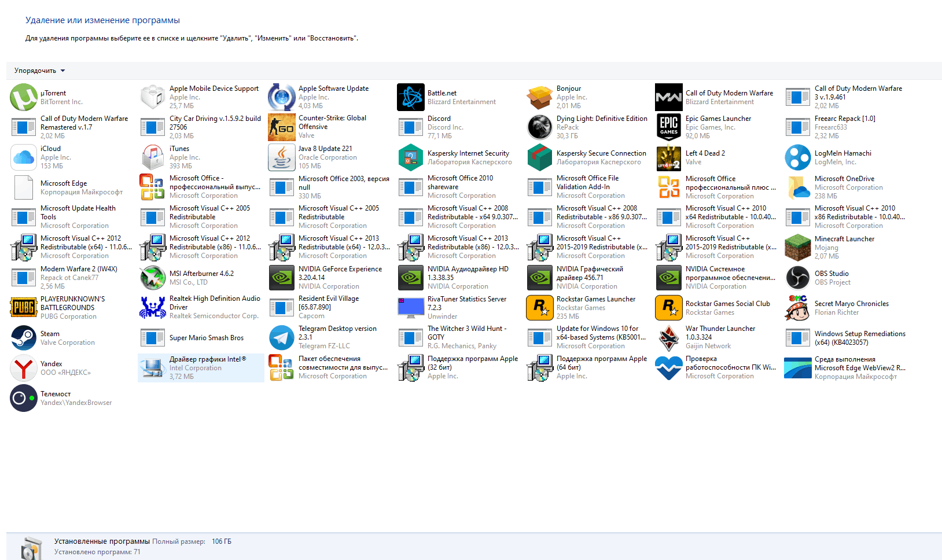Select NVIDIA Аудиодрайвер HD 1.3.38.35
The image size is (942, 560).
[459, 278]
